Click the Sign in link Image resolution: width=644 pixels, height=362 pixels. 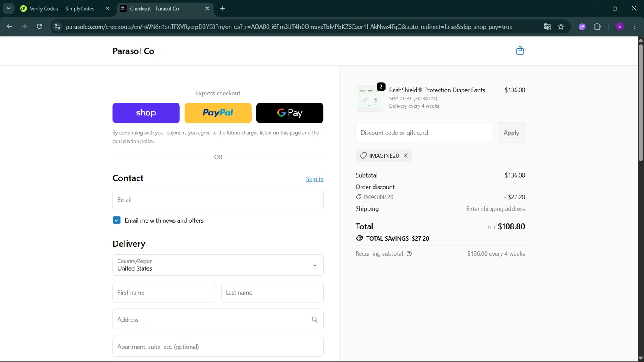315,179
